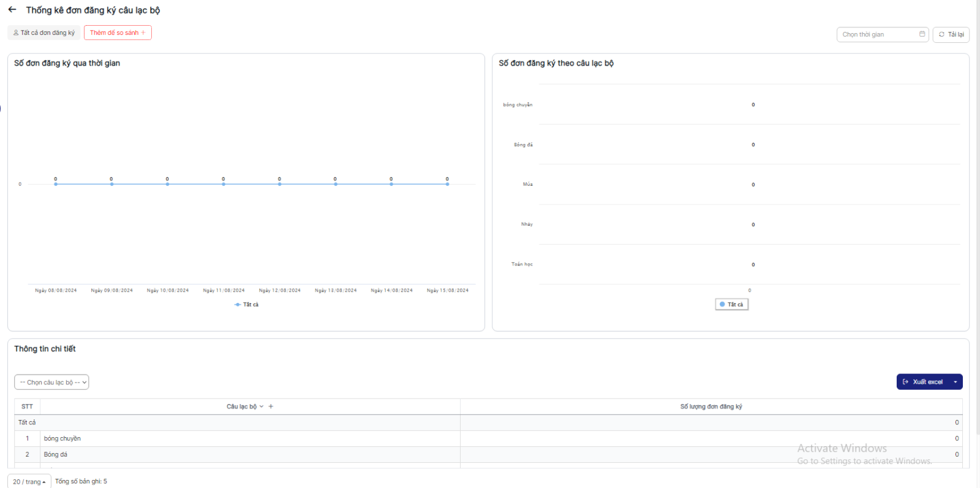Click the Bóng đá label in the club chart
The height and width of the screenshot is (488, 980).
click(523, 145)
